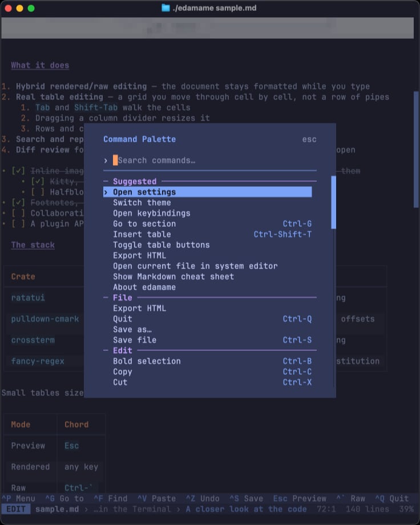This screenshot has width=420, height=525.
Task: Click ^` Raw in hint bar
Action: (x=350, y=499)
